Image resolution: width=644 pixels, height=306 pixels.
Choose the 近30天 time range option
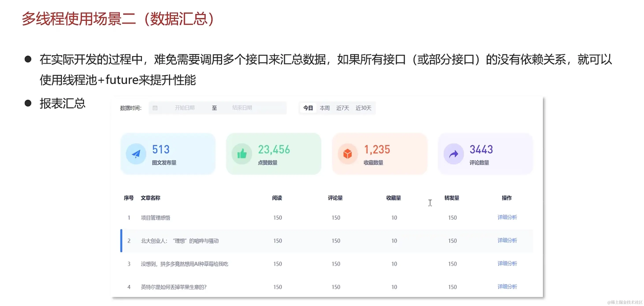pos(363,108)
